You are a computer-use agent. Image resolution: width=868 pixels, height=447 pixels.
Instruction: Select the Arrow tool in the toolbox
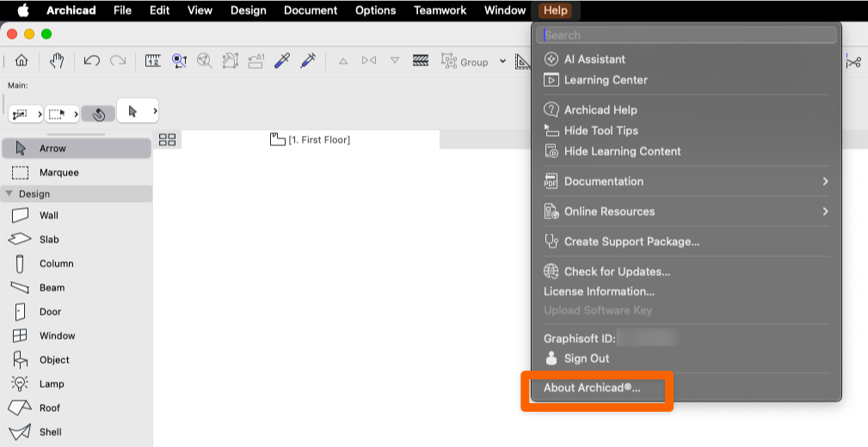pyautogui.click(x=77, y=148)
